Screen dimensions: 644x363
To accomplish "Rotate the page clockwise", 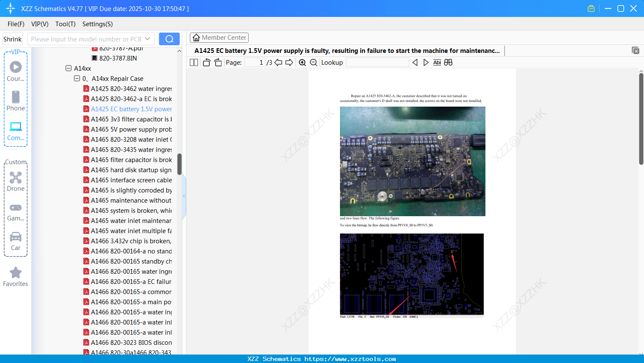I will click(218, 63).
